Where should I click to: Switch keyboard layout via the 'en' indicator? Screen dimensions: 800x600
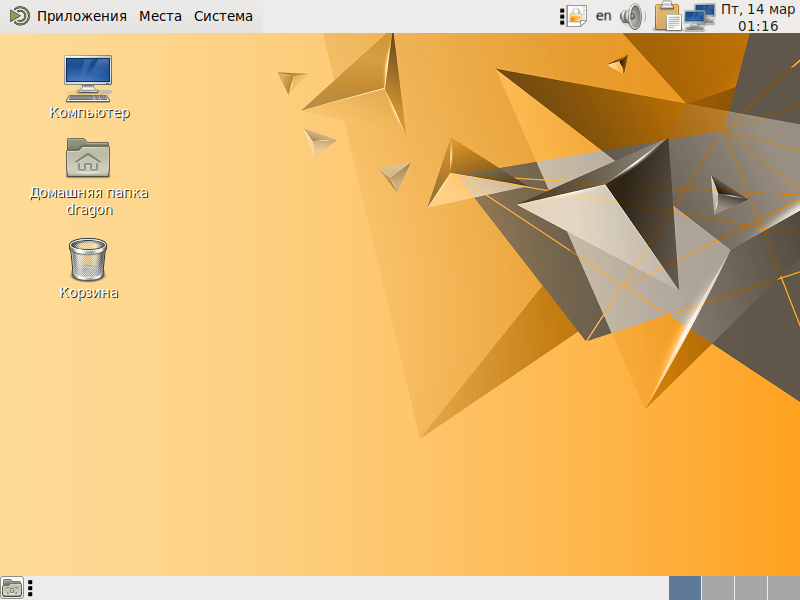tap(604, 16)
